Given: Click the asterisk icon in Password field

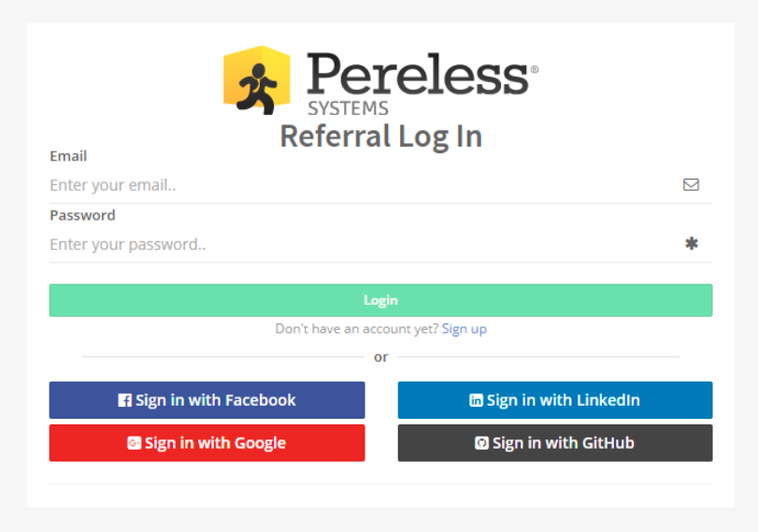Looking at the screenshot, I should pos(692,243).
